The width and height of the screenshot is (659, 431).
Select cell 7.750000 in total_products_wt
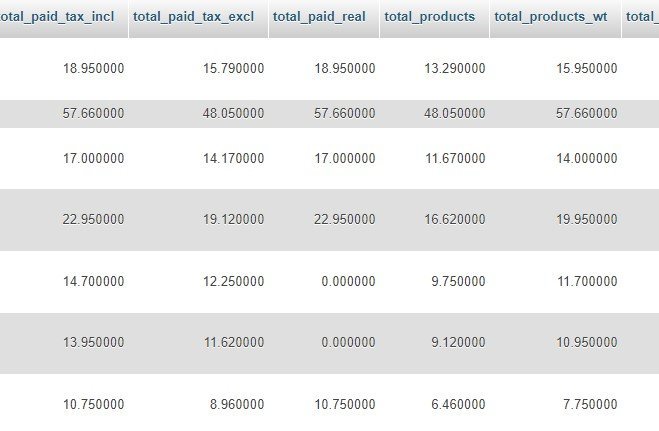(590, 405)
